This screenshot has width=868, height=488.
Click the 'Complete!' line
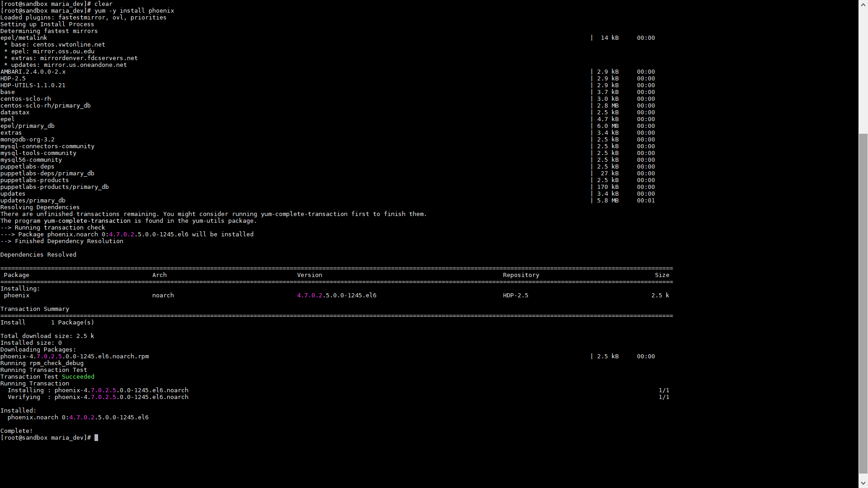(17, 431)
